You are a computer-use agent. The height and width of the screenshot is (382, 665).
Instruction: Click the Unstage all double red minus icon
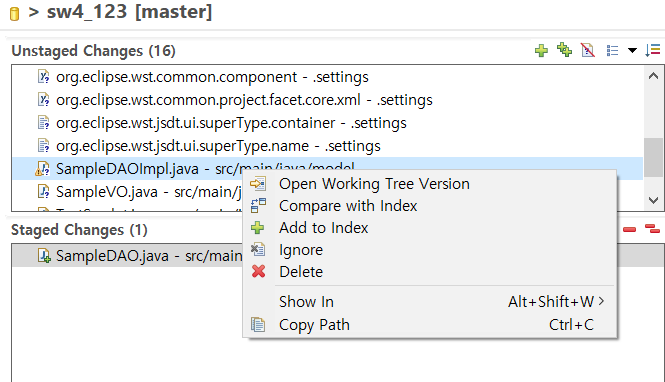click(x=652, y=229)
